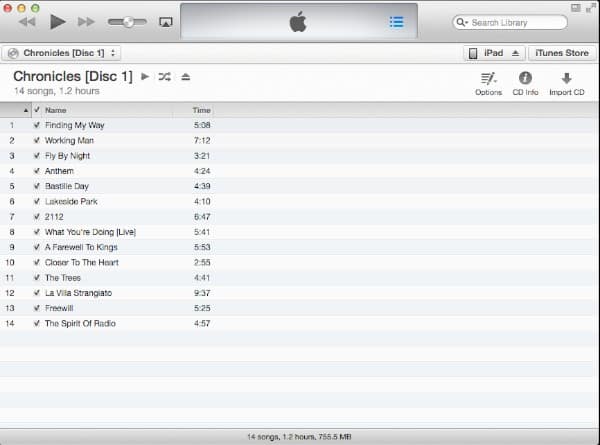Click the Up Next list icon
The image size is (600, 445).
point(396,22)
